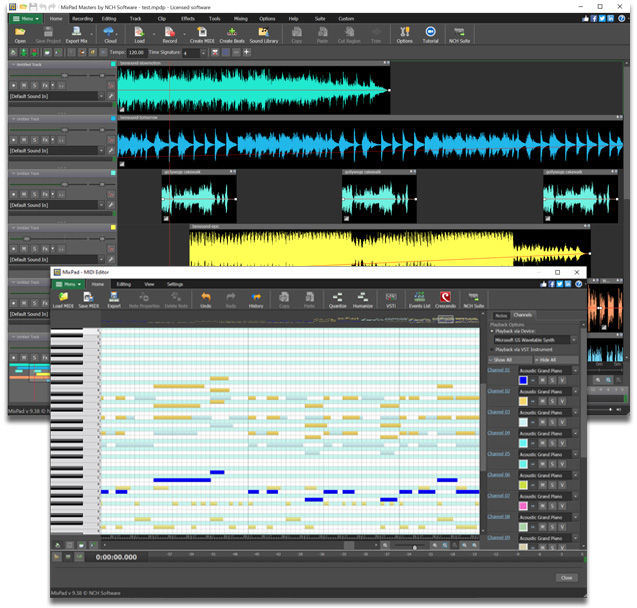Click the golliwogs cakewalk clip in the middle
Viewport: 637px width, 608px height.
tap(379, 196)
